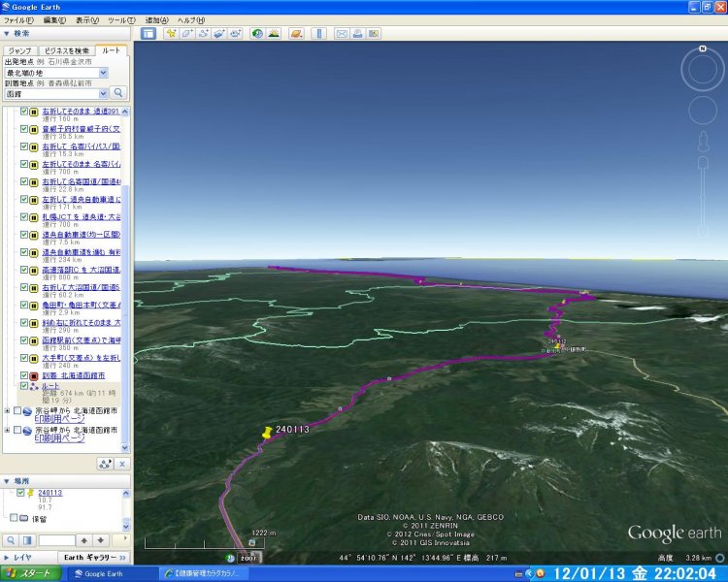
Task: Select the add polygon tool
Action: (x=186, y=33)
